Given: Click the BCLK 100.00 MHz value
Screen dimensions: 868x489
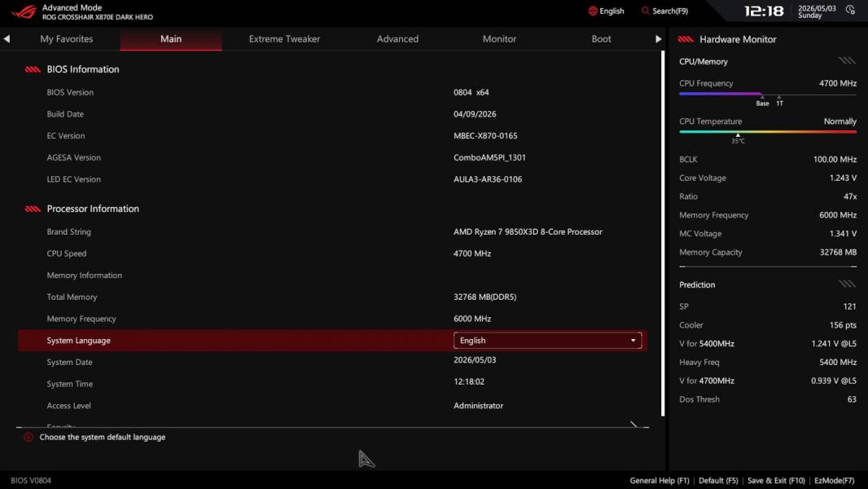Looking at the screenshot, I should click(x=835, y=160).
